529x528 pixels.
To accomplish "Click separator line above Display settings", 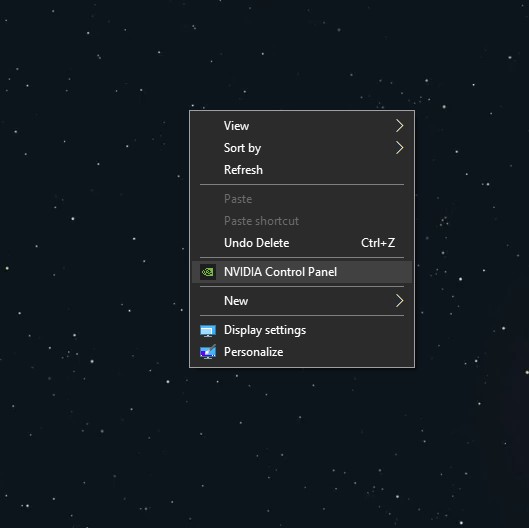I will pos(302,315).
